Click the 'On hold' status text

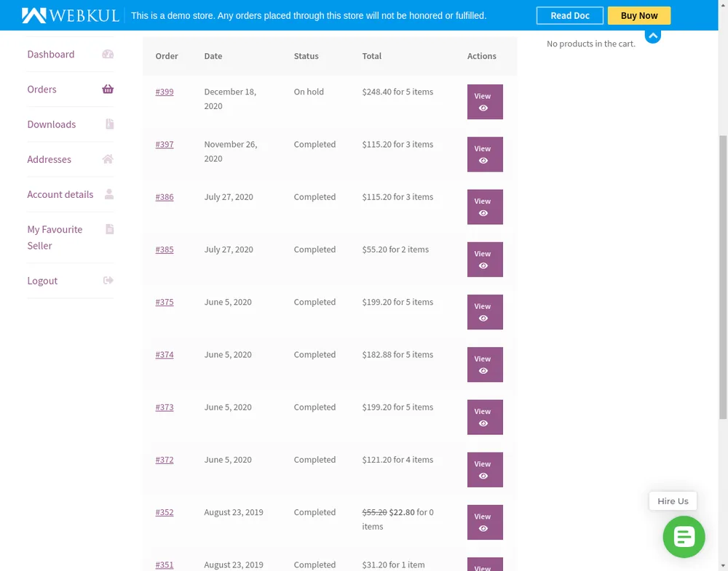coord(309,92)
